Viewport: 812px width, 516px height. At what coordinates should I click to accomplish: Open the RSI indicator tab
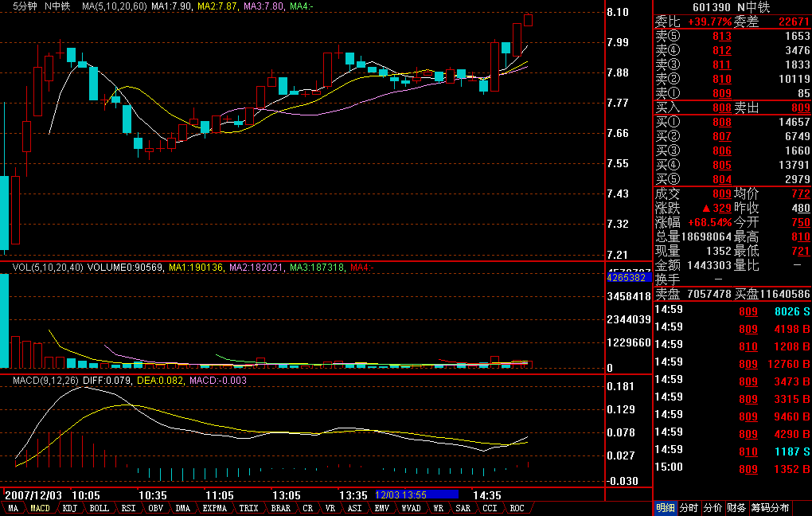pyautogui.click(x=127, y=508)
